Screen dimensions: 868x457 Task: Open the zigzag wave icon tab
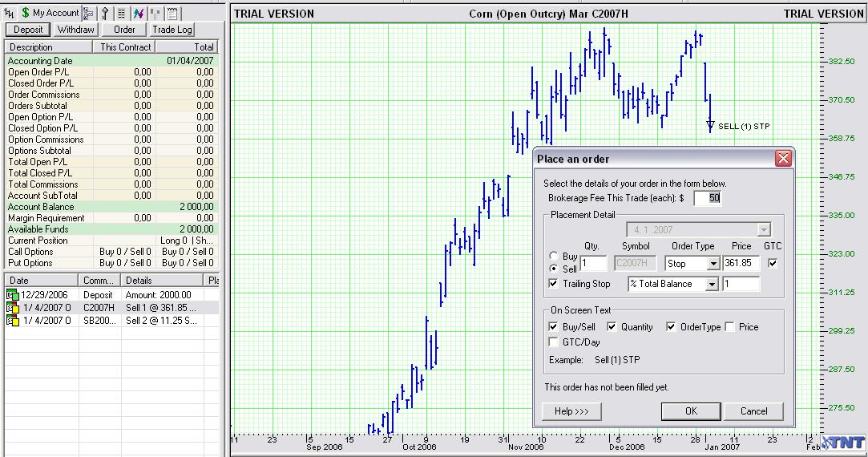139,14
